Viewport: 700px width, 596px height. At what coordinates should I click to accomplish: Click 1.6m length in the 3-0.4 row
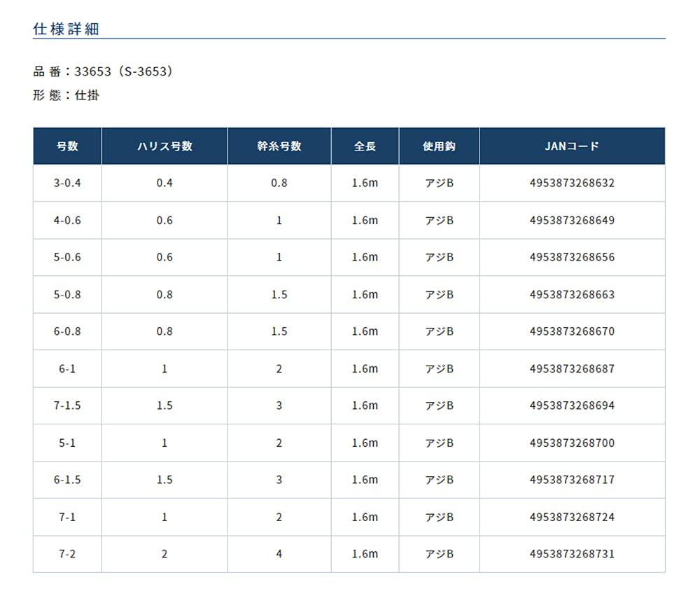pyautogui.click(x=365, y=183)
